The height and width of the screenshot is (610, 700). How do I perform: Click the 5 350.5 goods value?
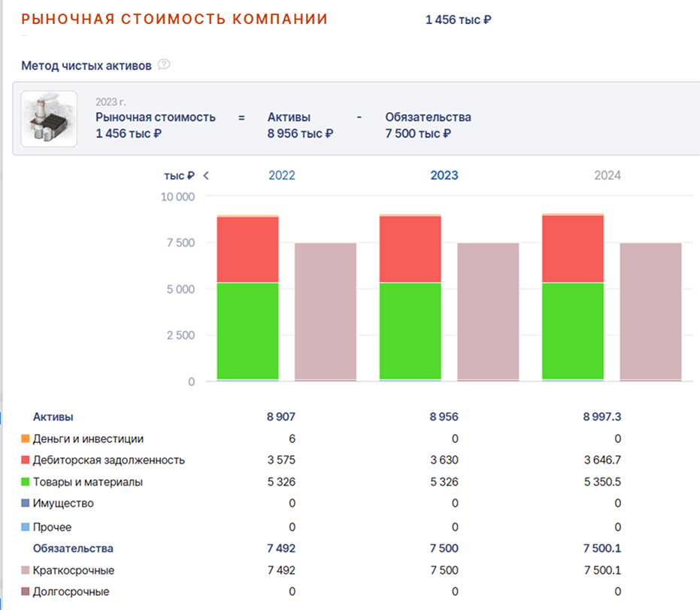coord(602,482)
